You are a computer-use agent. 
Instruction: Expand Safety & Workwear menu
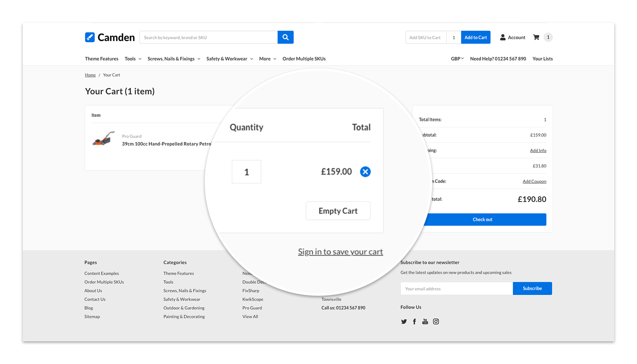[229, 59]
